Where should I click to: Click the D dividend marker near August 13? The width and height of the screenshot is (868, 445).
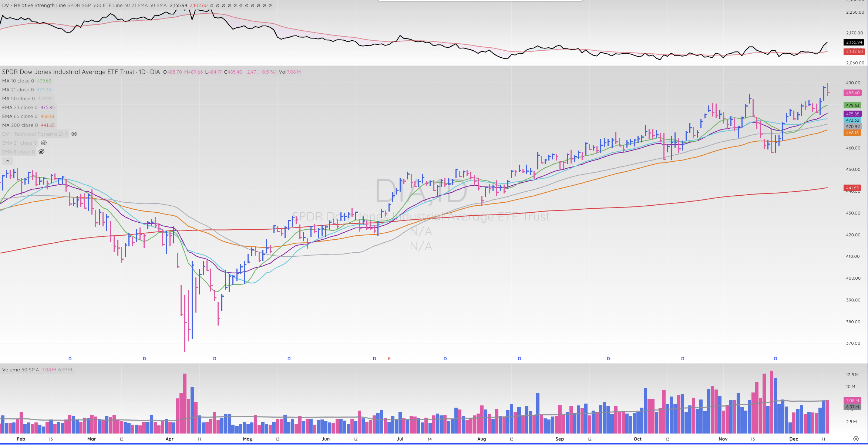(x=519, y=358)
